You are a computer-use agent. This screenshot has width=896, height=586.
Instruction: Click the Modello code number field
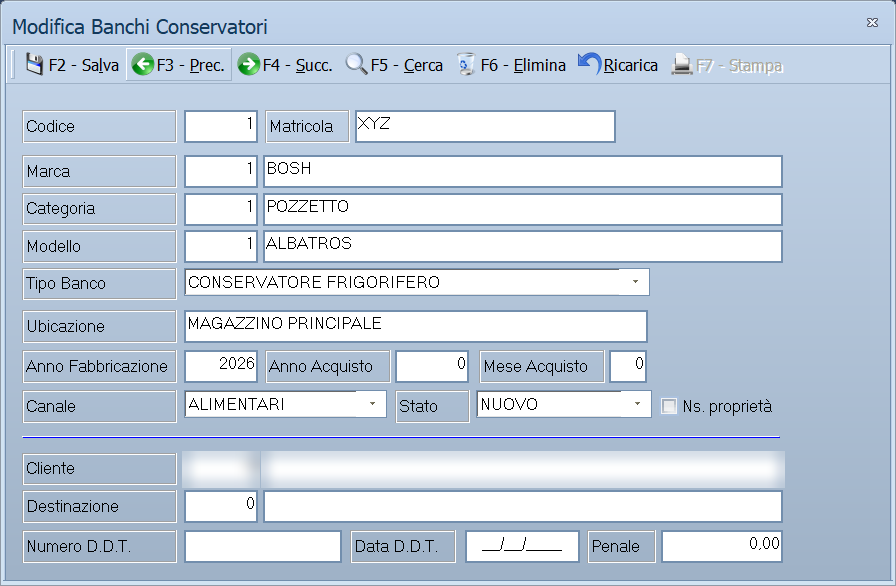pos(221,247)
